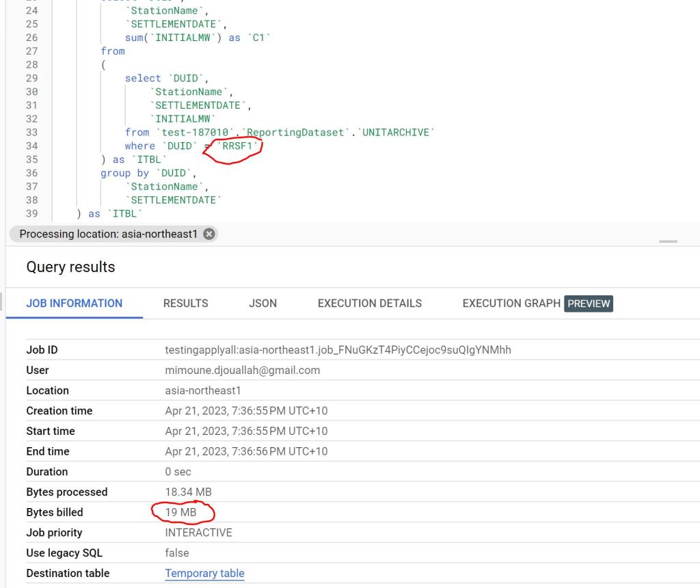Click the 19 MB bytes billed value
700x588 pixels.
pos(180,512)
